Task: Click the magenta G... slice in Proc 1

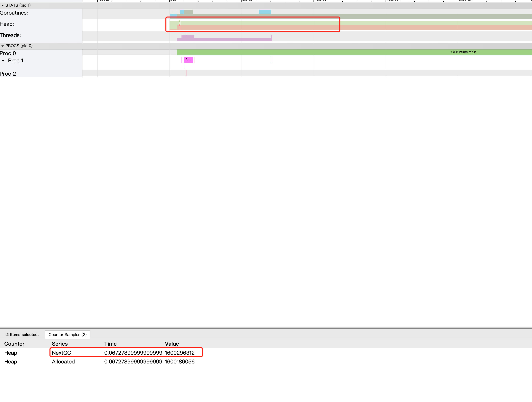Action: (x=188, y=60)
